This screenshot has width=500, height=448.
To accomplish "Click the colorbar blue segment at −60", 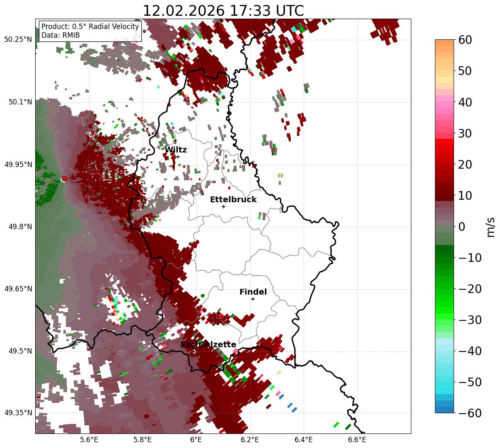I will [444, 409].
